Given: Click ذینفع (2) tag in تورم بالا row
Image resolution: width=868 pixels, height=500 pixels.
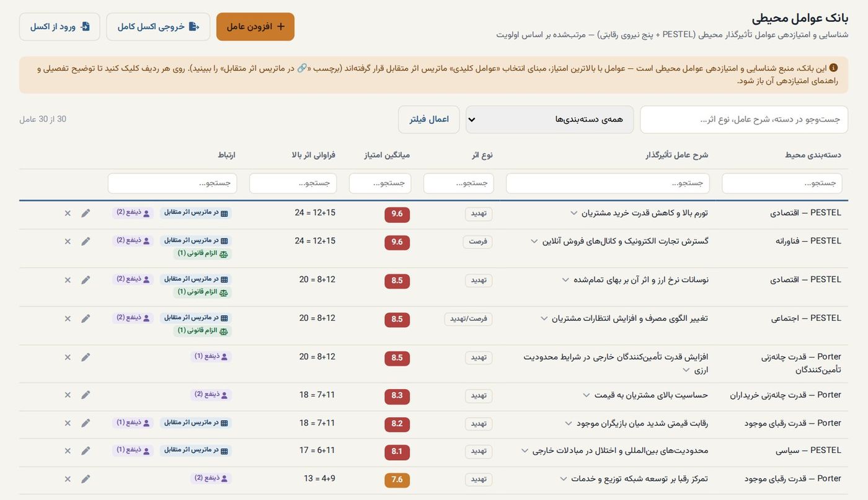Looking at the screenshot, I should click(133, 213).
